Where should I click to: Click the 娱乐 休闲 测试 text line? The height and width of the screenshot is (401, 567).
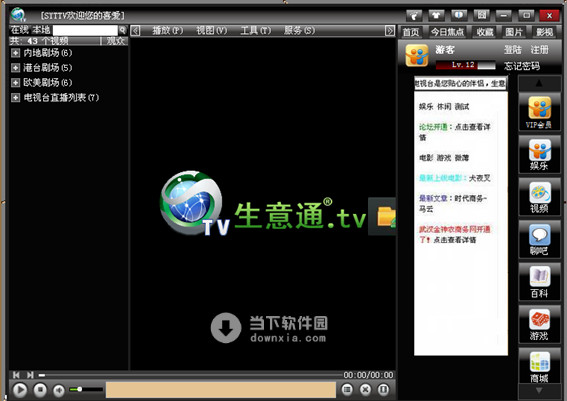tap(444, 107)
